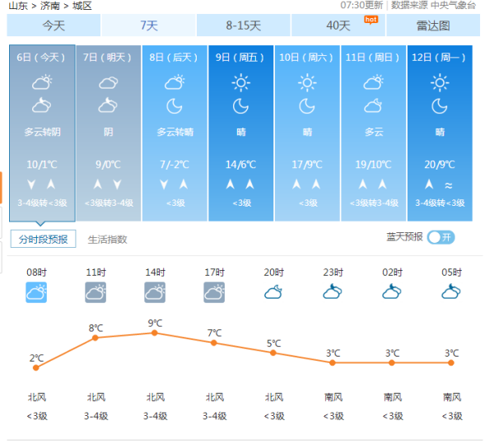
Task: Click the 11时 cloudy weather icon
Action: [x=96, y=292]
